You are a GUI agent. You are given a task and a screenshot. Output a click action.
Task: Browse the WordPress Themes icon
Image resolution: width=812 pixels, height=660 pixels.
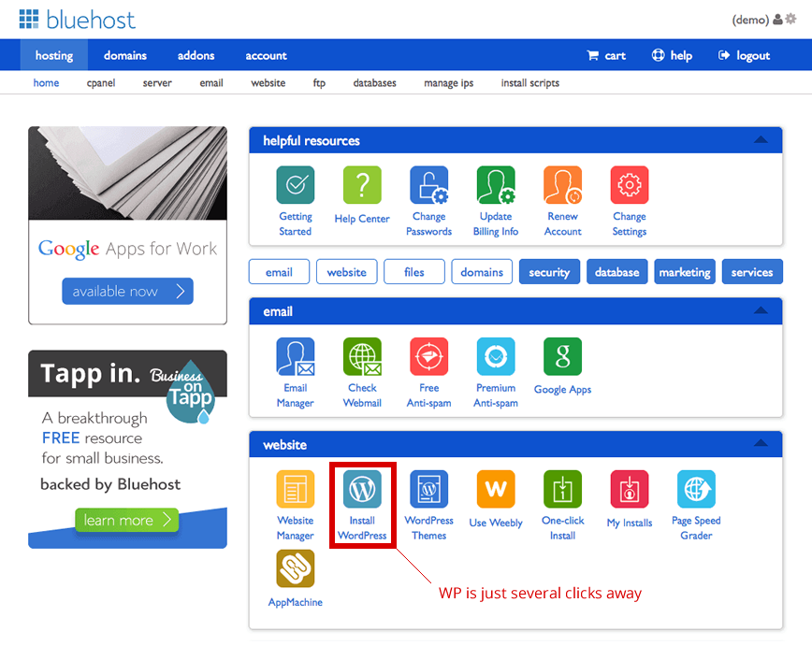click(x=428, y=489)
